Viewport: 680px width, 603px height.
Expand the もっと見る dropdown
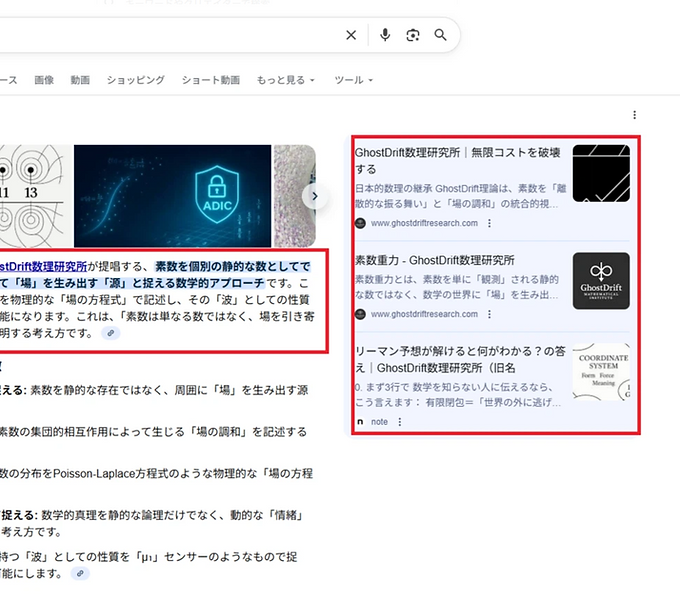point(285,80)
